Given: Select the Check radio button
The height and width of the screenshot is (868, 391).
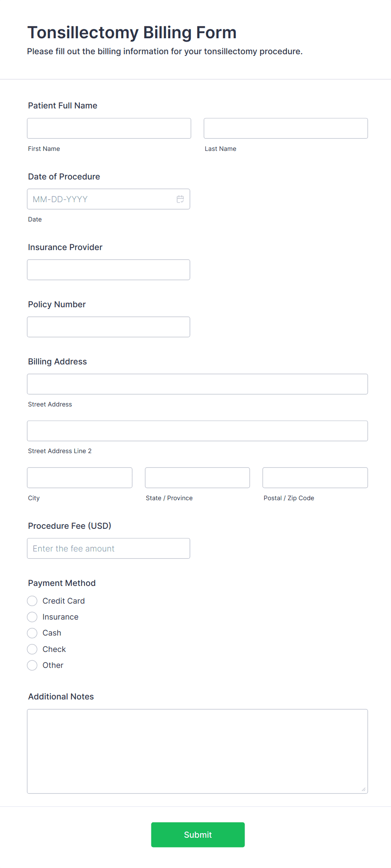Looking at the screenshot, I should coord(32,649).
